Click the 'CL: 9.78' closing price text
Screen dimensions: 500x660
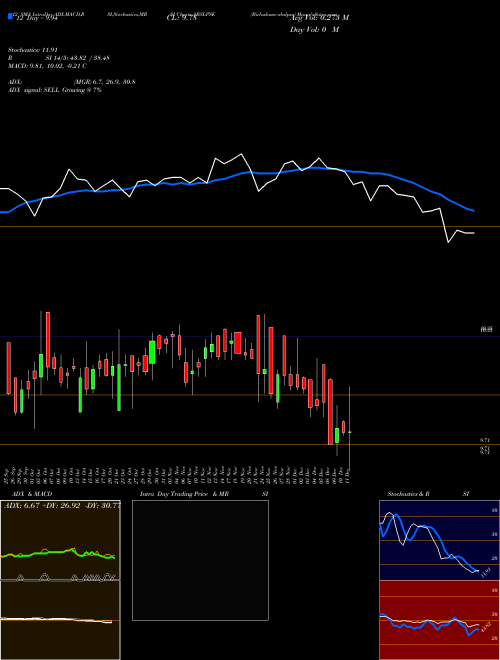coord(182,18)
